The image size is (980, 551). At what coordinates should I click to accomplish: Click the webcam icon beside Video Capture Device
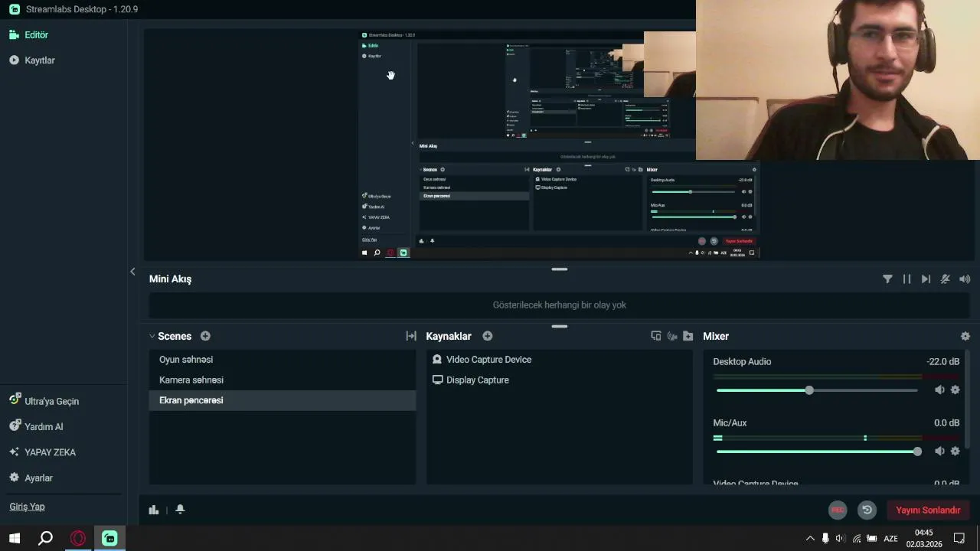437,360
